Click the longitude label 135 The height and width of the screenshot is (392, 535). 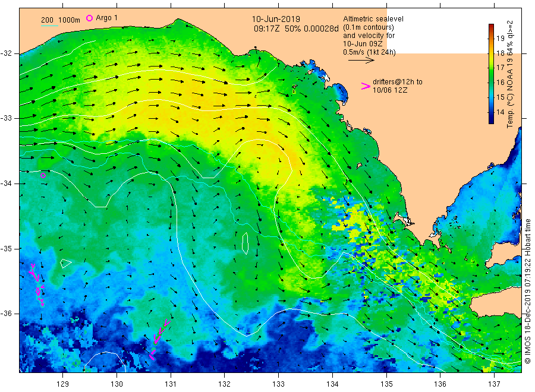coord(386,384)
